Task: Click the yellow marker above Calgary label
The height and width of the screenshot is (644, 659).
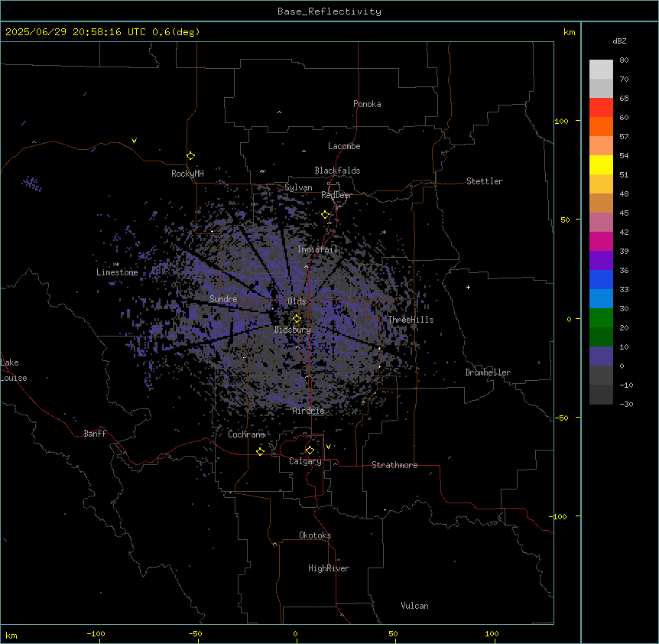Action: pyautogui.click(x=310, y=450)
